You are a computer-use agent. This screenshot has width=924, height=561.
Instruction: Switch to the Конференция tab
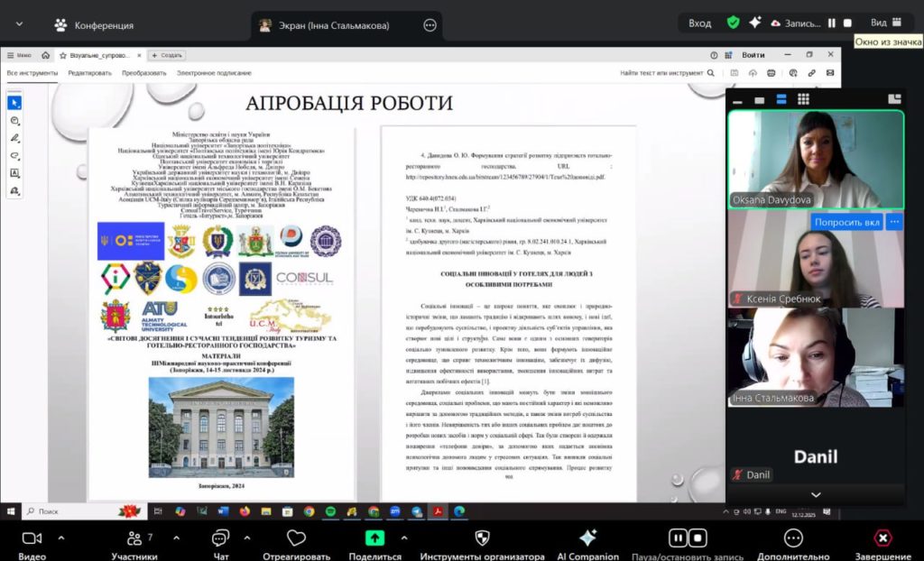94,25
